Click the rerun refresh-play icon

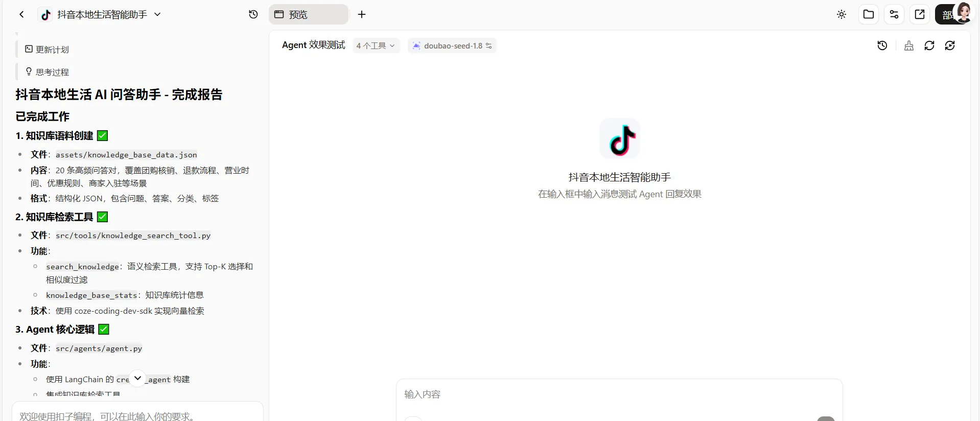(x=950, y=45)
